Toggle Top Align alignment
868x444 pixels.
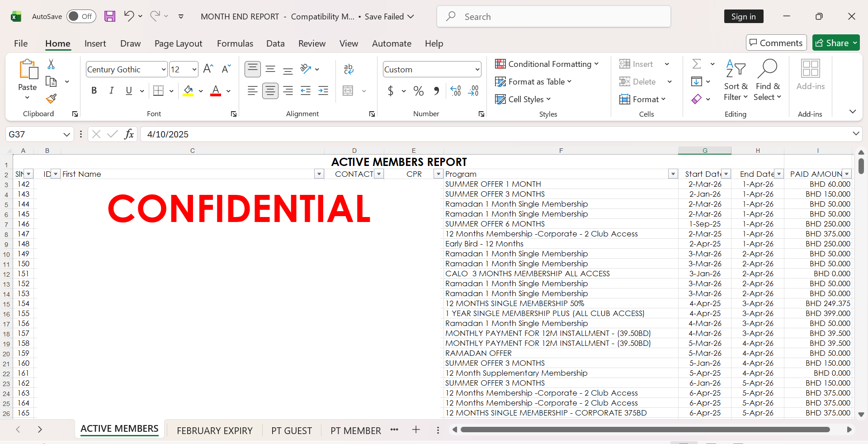pyautogui.click(x=253, y=69)
